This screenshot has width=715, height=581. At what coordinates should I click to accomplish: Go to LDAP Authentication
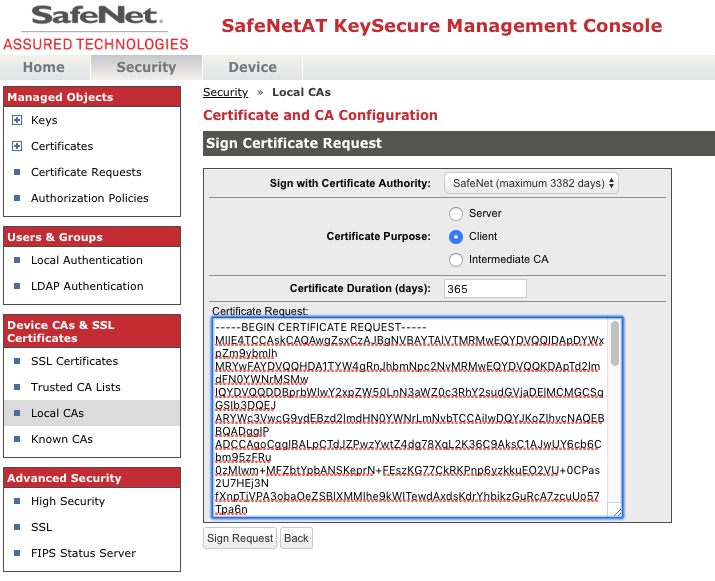tap(87, 286)
